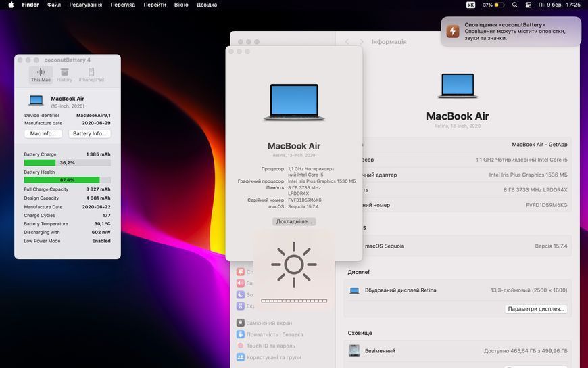Click the Версія 15.7.4 macOS Sequoia row
This screenshot has width=588, height=368.
coord(458,246)
